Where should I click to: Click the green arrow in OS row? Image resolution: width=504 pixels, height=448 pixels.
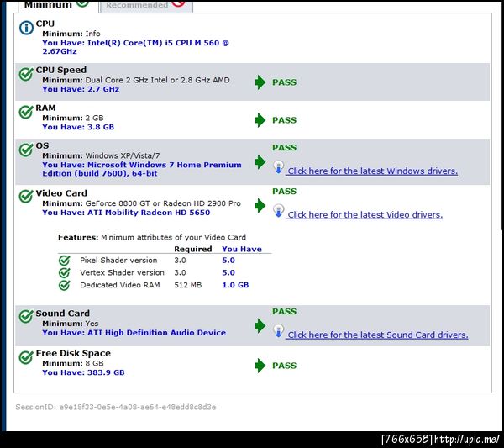[x=260, y=161]
